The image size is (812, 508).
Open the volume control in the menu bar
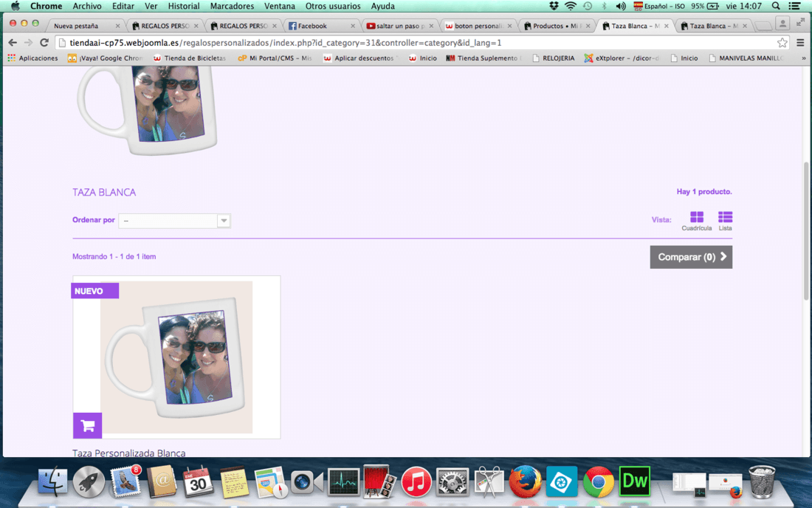click(x=620, y=6)
